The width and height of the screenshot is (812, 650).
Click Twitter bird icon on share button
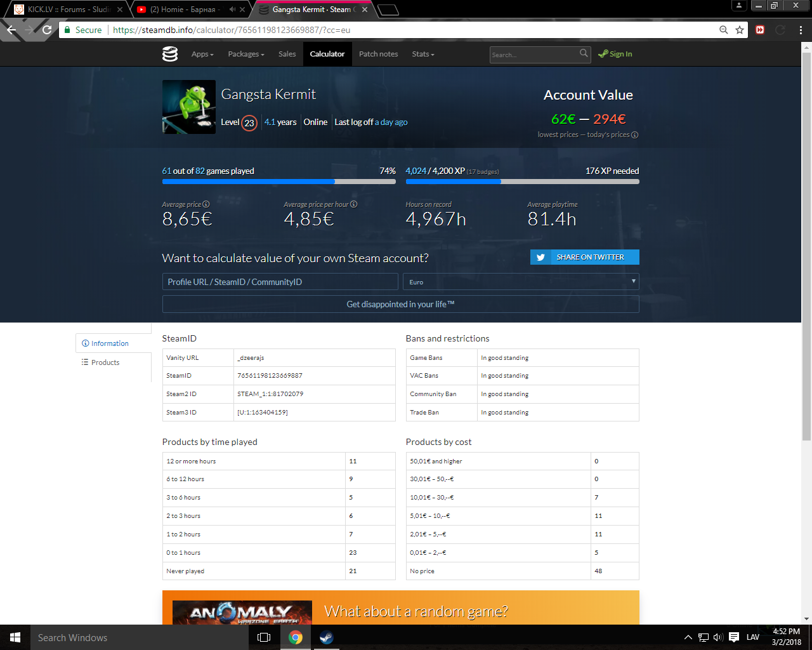pyautogui.click(x=540, y=257)
